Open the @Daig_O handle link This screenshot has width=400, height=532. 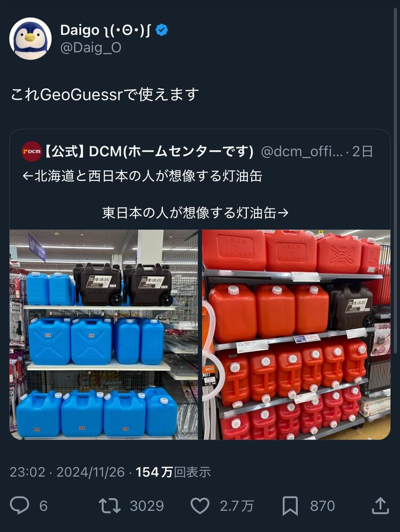(90, 48)
